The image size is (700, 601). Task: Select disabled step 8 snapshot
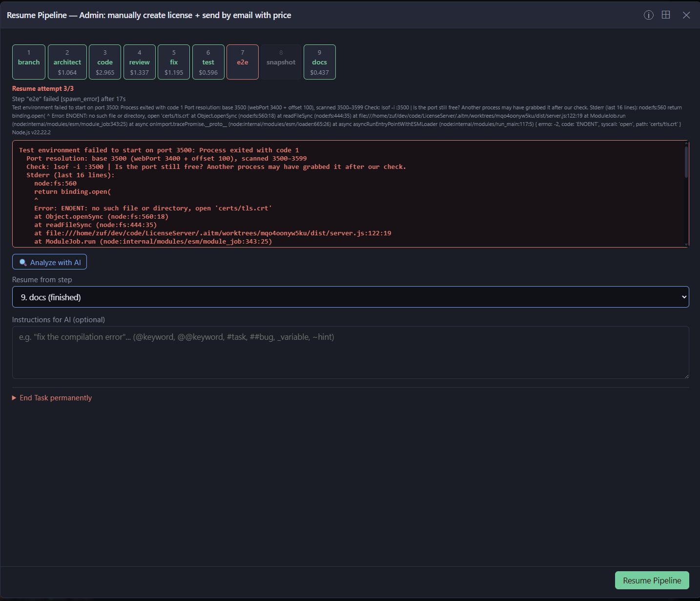pos(281,62)
